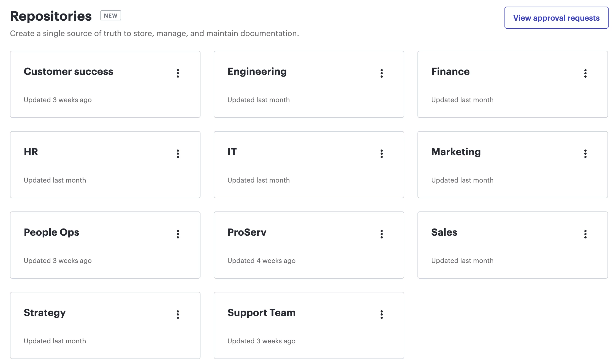
Task: Show options for People Ops repository
Action: click(x=178, y=234)
